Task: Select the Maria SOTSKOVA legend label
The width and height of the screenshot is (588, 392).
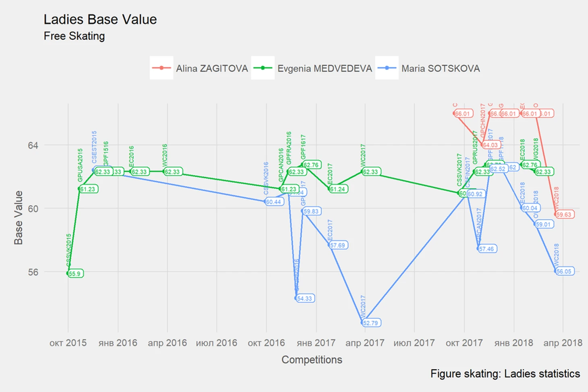Action: [441, 68]
